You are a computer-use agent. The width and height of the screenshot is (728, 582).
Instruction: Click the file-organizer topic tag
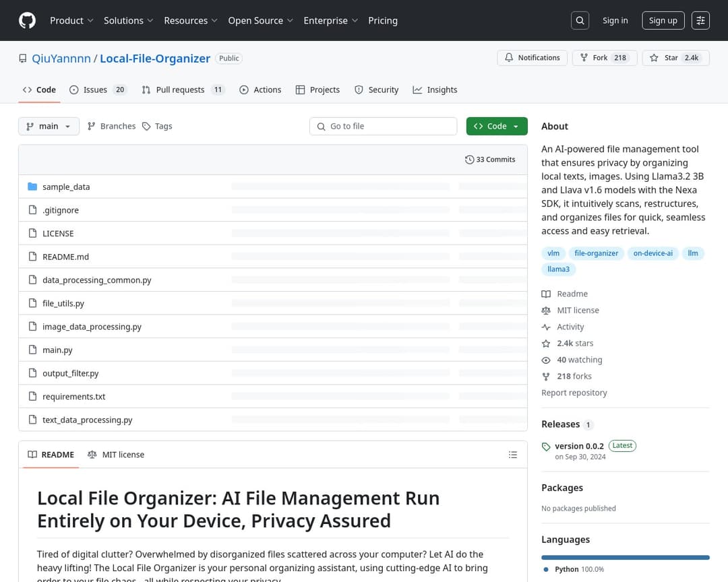(596, 253)
